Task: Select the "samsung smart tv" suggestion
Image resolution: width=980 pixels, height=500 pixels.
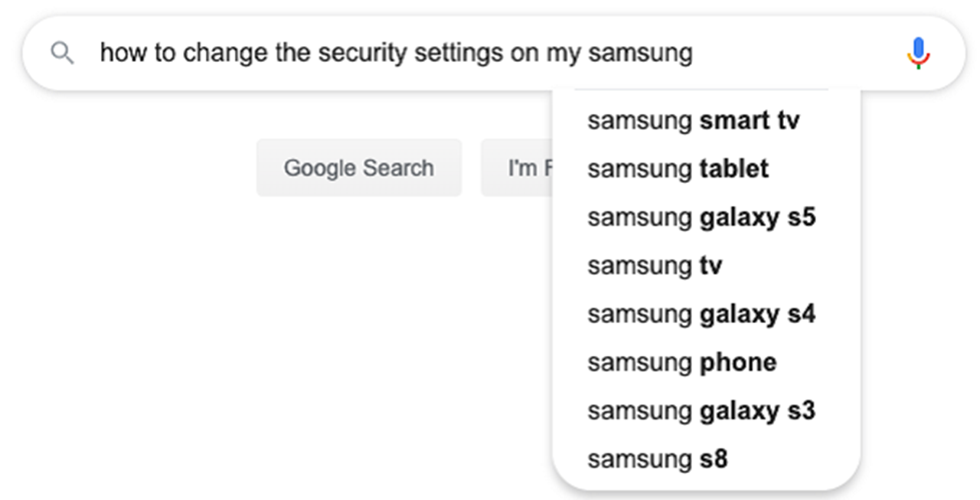Action: coord(693,121)
